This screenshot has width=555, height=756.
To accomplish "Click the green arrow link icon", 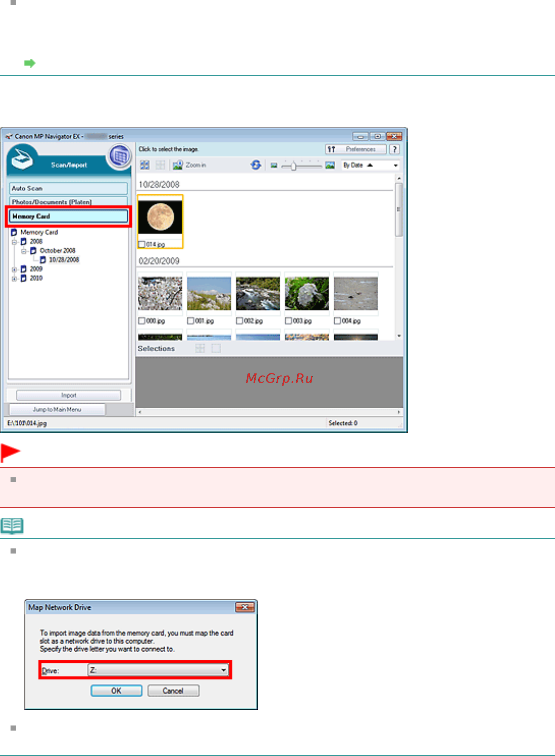I will 30,63.
